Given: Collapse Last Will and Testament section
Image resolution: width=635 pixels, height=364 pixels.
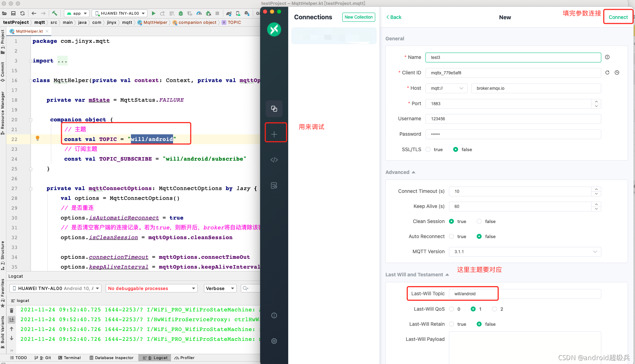Looking at the screenshot, I should [x=417, y=275].
